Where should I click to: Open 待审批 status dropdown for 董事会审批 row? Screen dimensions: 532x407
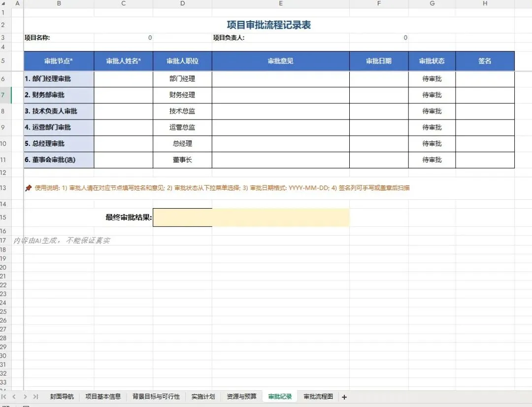pos(432,160)
